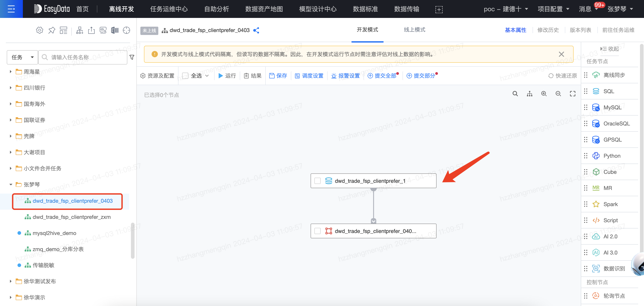Open the settings gear in the left toolbar
This screenshot has width=644, height=306.
39,30
